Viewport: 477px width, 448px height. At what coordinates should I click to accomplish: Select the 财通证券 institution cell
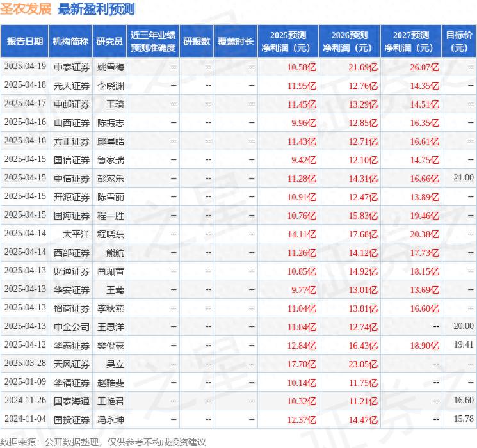(72, 271)
